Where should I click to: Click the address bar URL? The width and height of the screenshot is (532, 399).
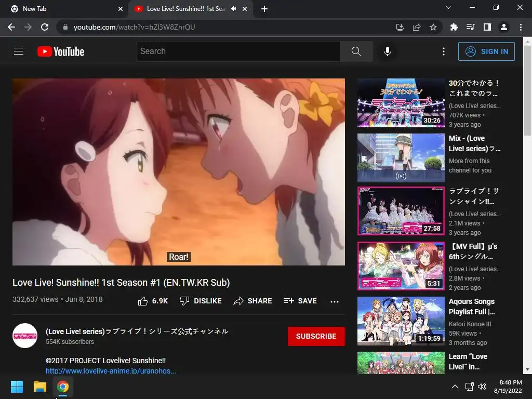[x=134, y=27]
